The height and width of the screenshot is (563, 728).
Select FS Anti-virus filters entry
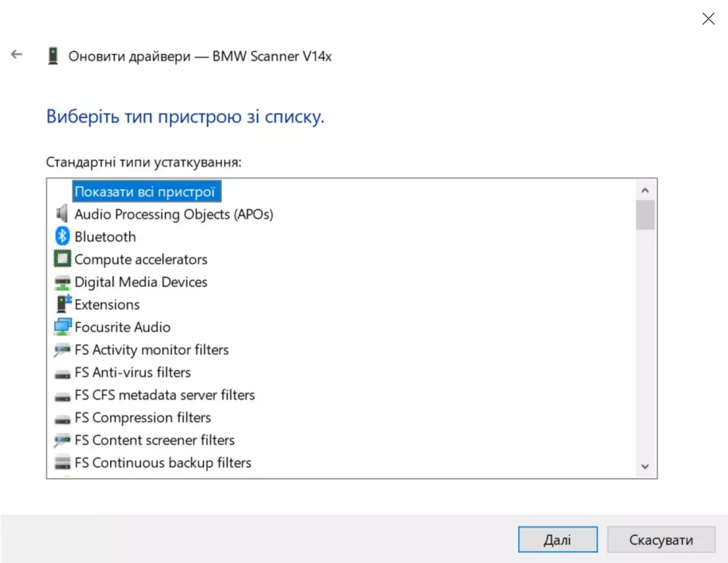(x=133, y=372)
